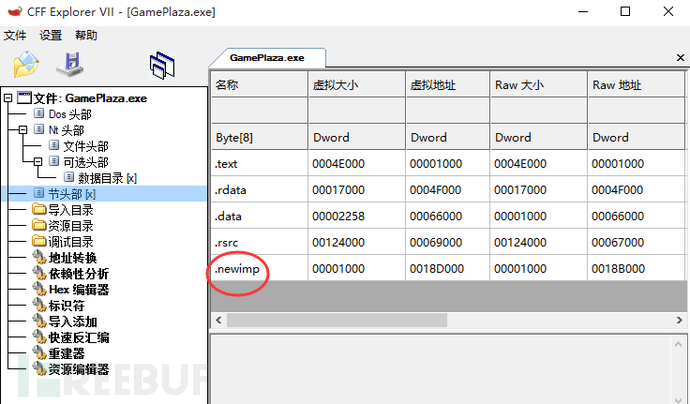Click the right arrow of horizontal scrollbar
Viewport: 690px width, 404px height.
click(679, 320)
